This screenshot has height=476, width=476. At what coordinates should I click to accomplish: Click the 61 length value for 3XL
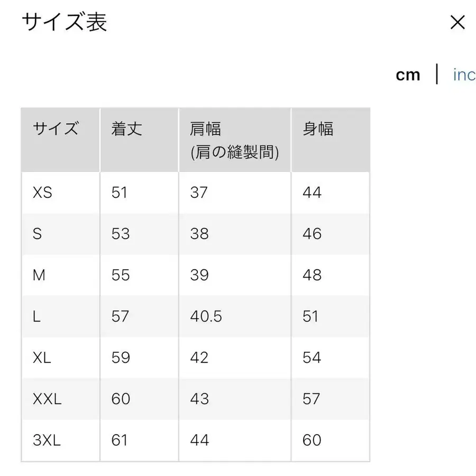pyautogui.click(x=121, y=440)
